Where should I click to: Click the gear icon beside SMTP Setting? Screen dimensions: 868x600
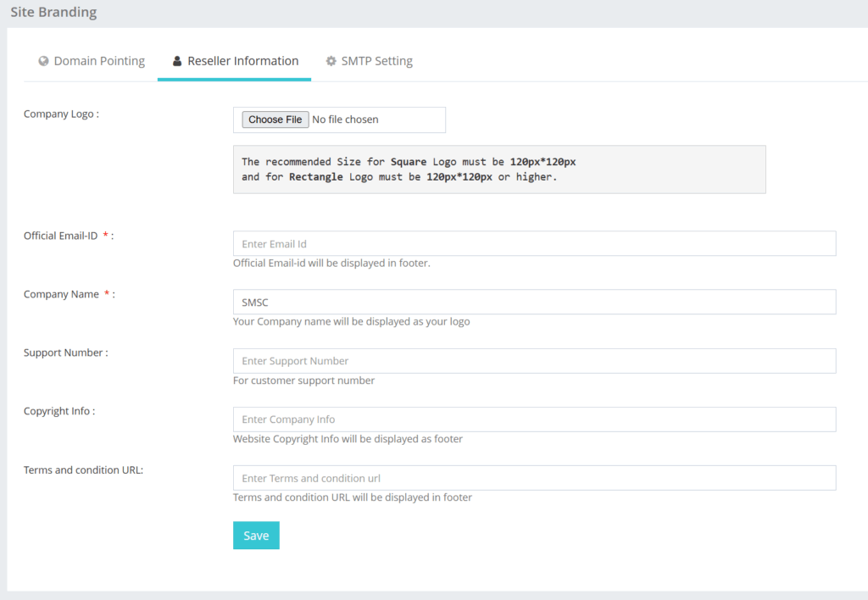pos(331,61)
